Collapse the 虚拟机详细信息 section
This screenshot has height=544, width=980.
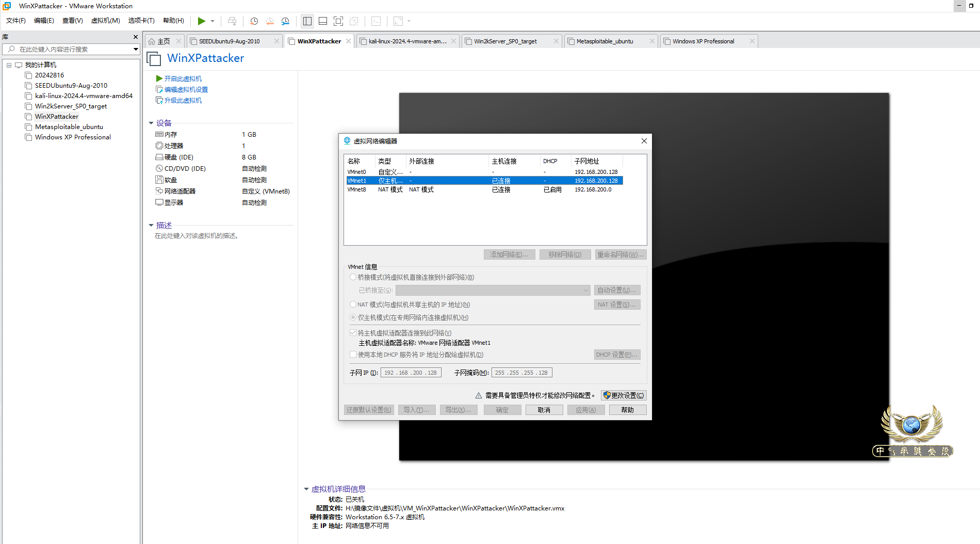pyautogui.click(x=306, y=489)
